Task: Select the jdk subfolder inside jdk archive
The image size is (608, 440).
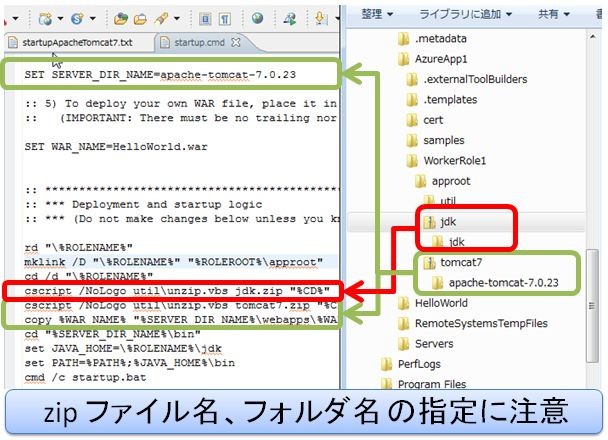Action: click(456, 242)
